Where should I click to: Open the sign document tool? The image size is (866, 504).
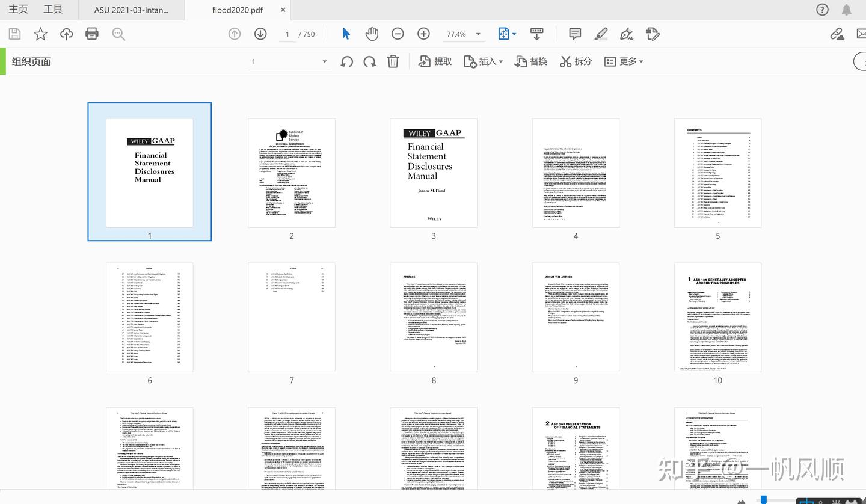coord(627,34)
